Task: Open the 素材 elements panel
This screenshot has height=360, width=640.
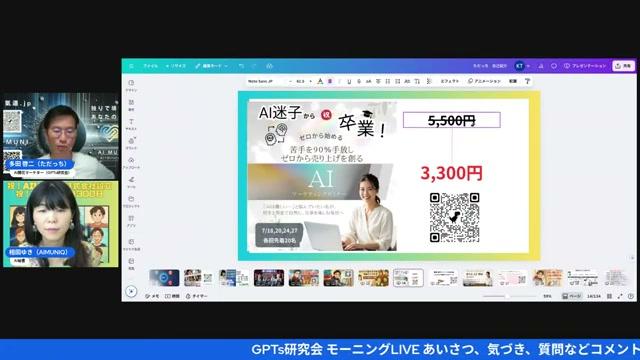Action: 131,105
